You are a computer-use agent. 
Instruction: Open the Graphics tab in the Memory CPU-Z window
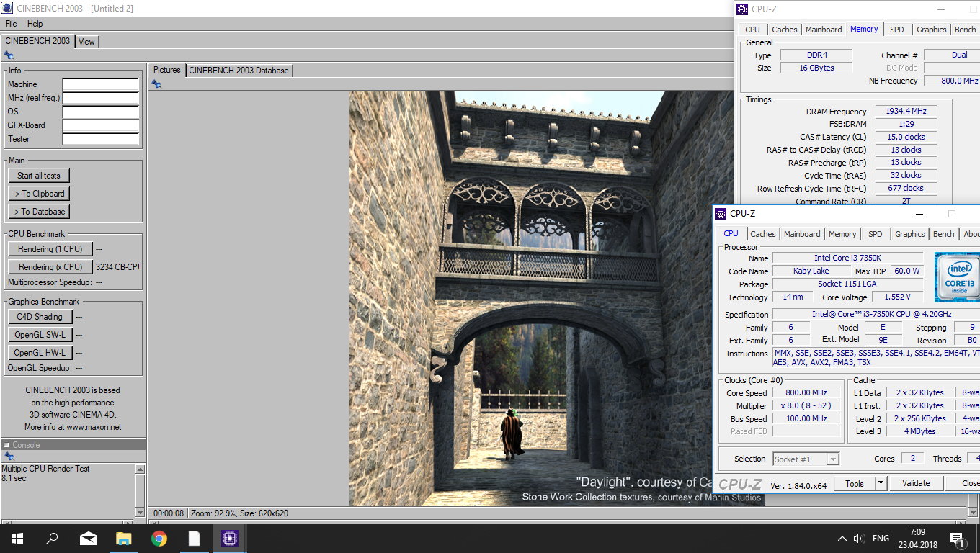point(931,30)
